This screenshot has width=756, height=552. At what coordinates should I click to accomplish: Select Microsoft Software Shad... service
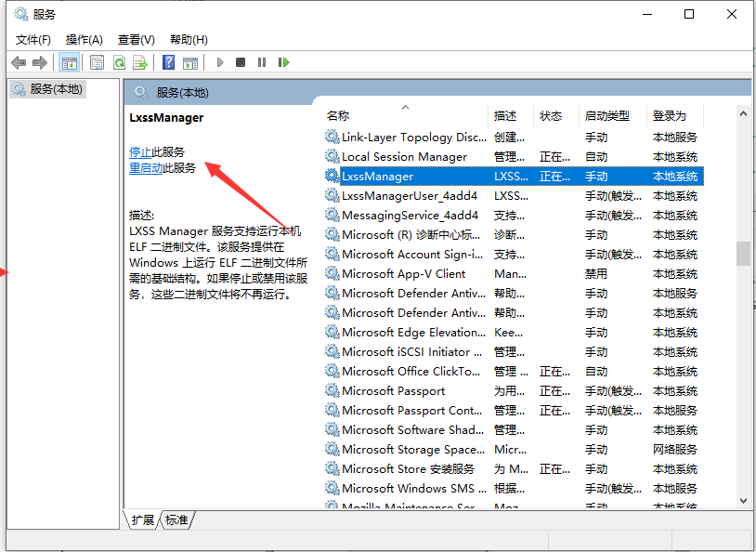514,430
